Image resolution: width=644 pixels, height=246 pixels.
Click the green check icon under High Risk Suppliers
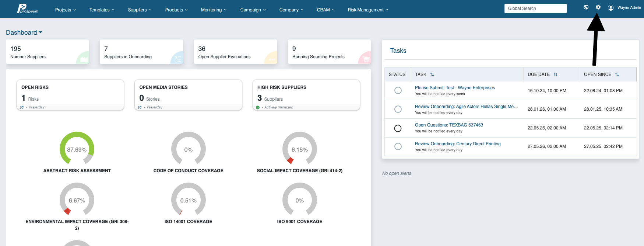(258, 107)
